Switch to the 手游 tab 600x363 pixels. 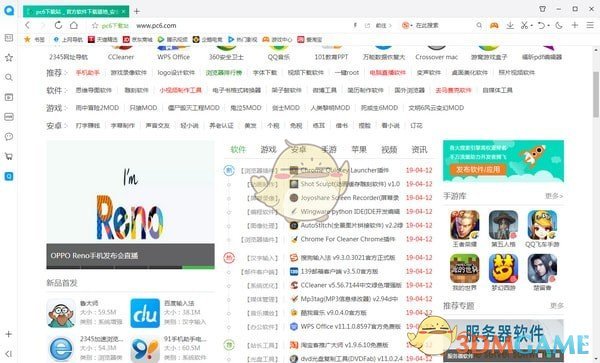[x=329, y=150]
